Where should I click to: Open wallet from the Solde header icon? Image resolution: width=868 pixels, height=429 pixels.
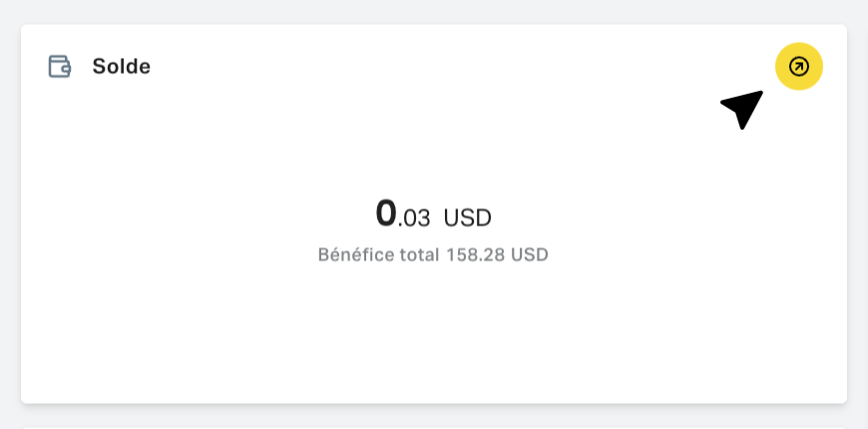coord(60,67)
